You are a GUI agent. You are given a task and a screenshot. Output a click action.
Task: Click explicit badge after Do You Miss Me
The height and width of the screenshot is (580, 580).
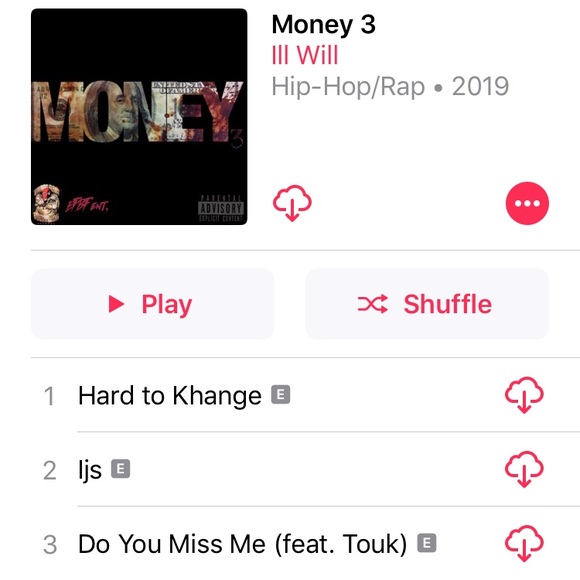pos(427,543)
